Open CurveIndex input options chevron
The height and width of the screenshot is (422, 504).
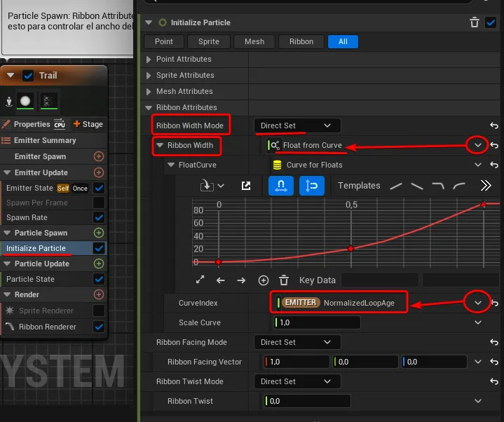click(478, 303)
